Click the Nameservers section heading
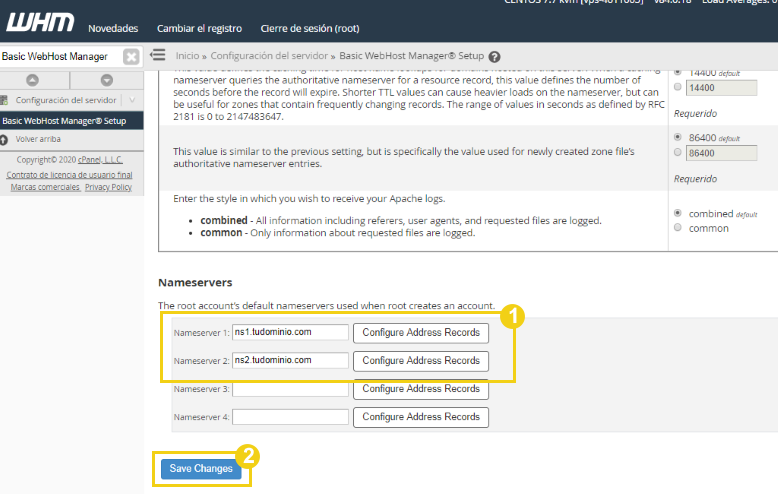 (195, 282)
